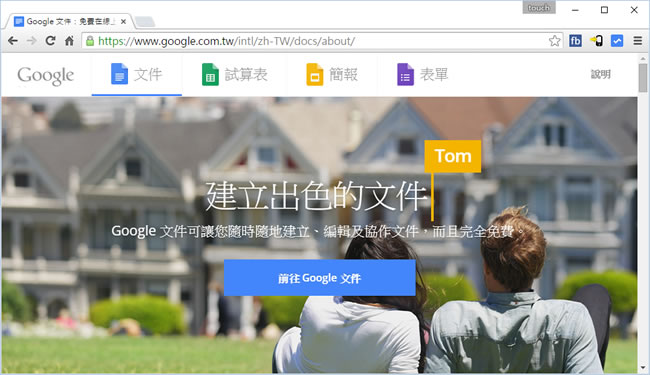Click the browser forward arrow
The height and width of the screenshot is (375, 650).
[x=32, y=41]
